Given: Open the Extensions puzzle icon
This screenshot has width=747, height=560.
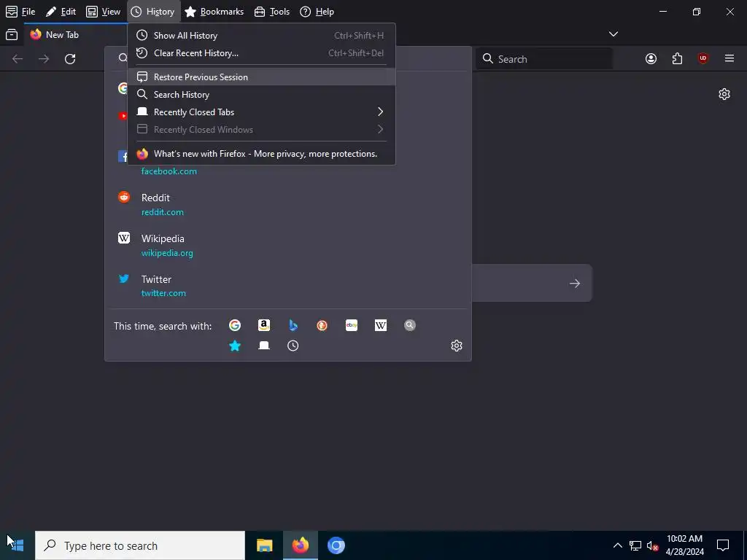Looking at the screenshot, I should click(x=677, y=58).
